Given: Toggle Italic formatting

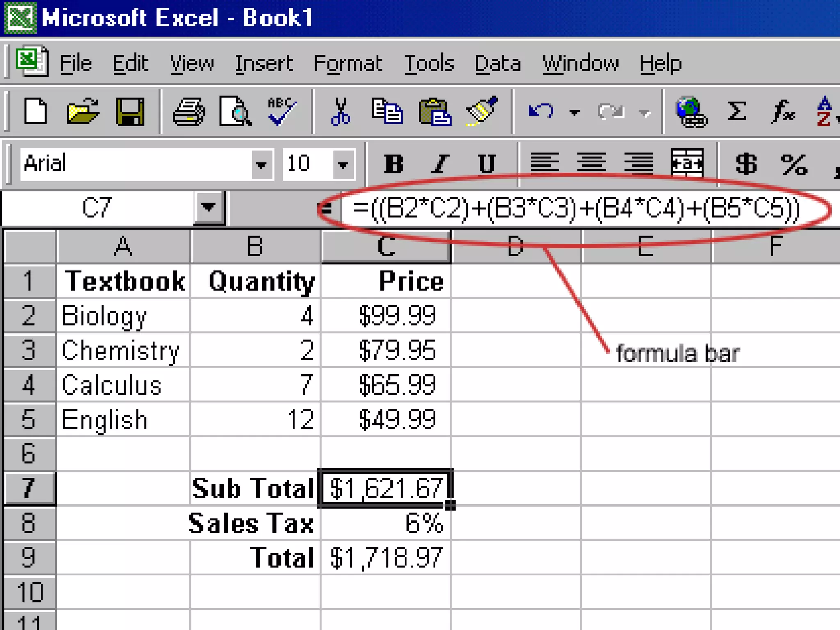Looking at the screenshot, I should (441, 164).
